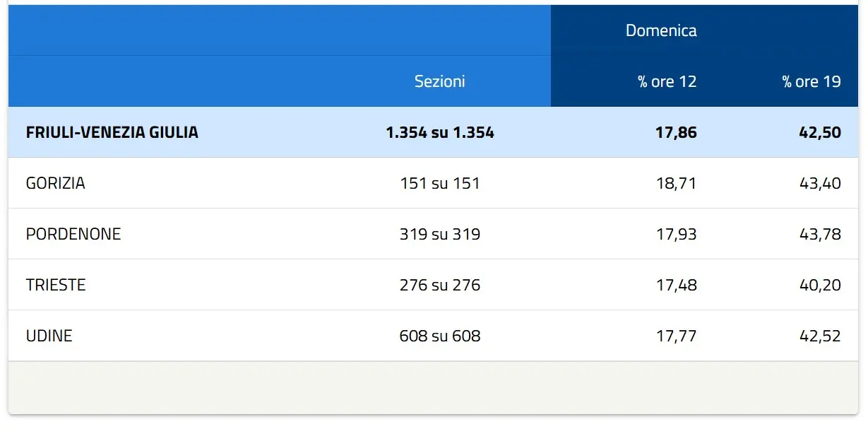Screen dimensions: 868x434
Task: Click Pordenone's 43,78 evening turnout value
Action: coord(820,234)
